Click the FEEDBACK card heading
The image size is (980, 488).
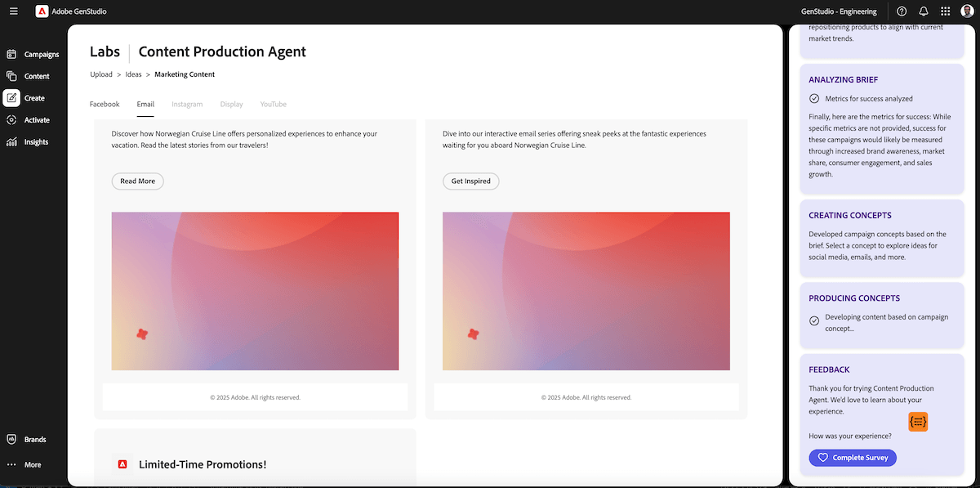click(x=829, y=369)
